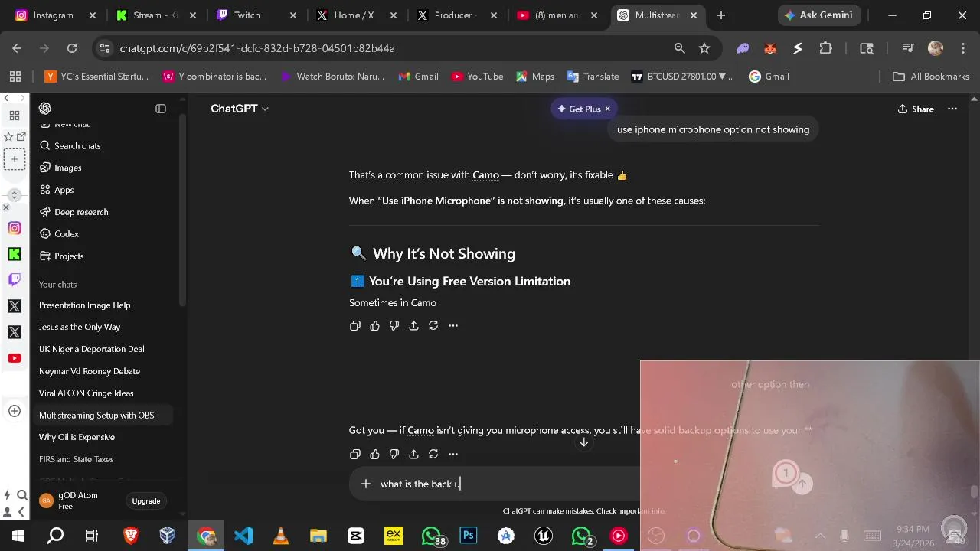Open 'UK Nigeria Deportation Deal' chat
The image size is (980, 551).
click(92, 349)
